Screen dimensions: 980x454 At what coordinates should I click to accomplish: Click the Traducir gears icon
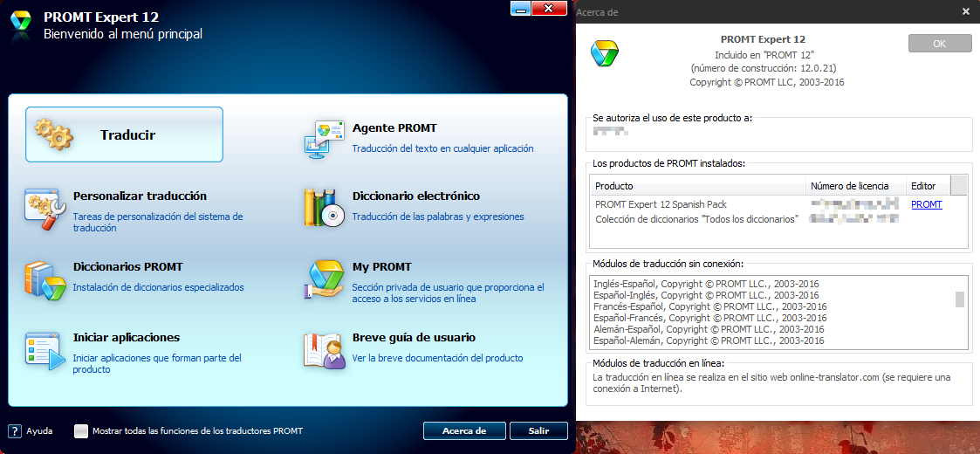[53, 134]
